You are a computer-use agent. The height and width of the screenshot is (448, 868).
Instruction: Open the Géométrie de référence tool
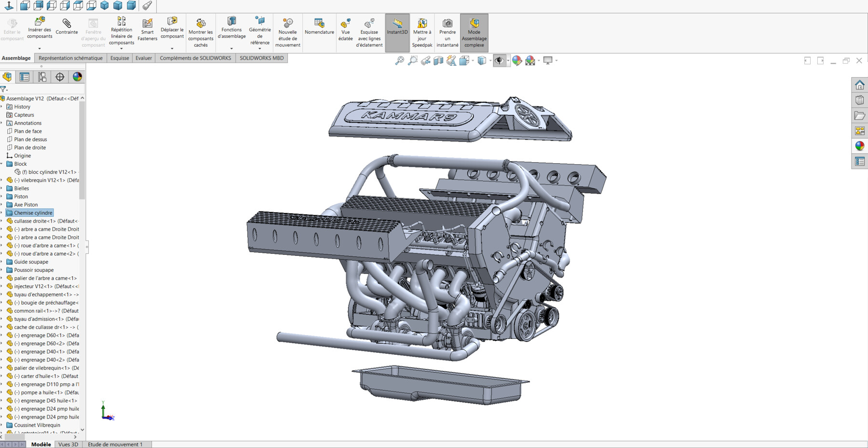click(259, 29)
